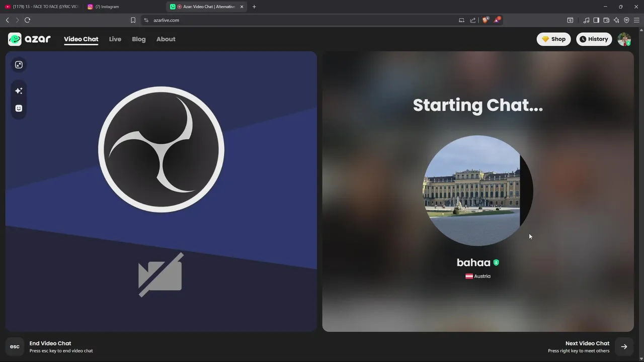The height and width of the screenshot is (362, 644).
Task: Open the History button
Action: point(594,39)
